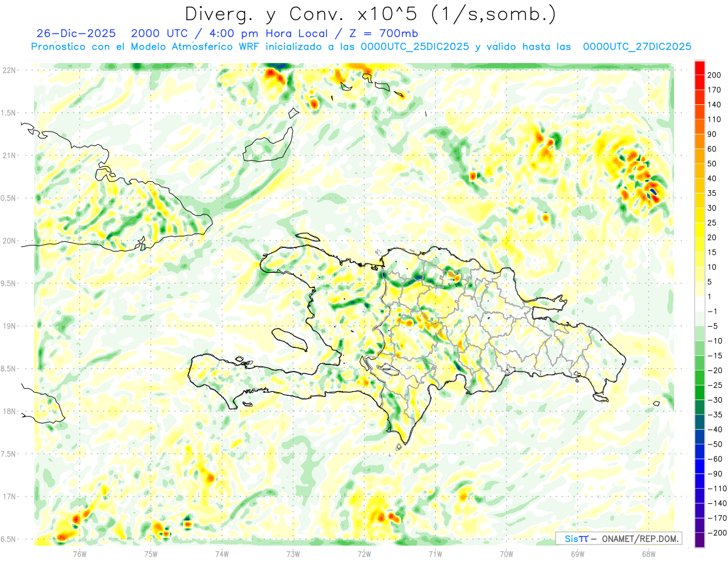Click the '20N' latitude label
Screen dimensions: 728x562
[x=9, y=241]
